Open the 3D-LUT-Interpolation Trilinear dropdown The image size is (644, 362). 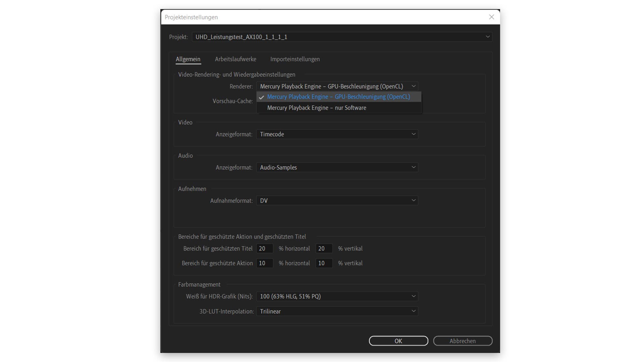[337, 311]
